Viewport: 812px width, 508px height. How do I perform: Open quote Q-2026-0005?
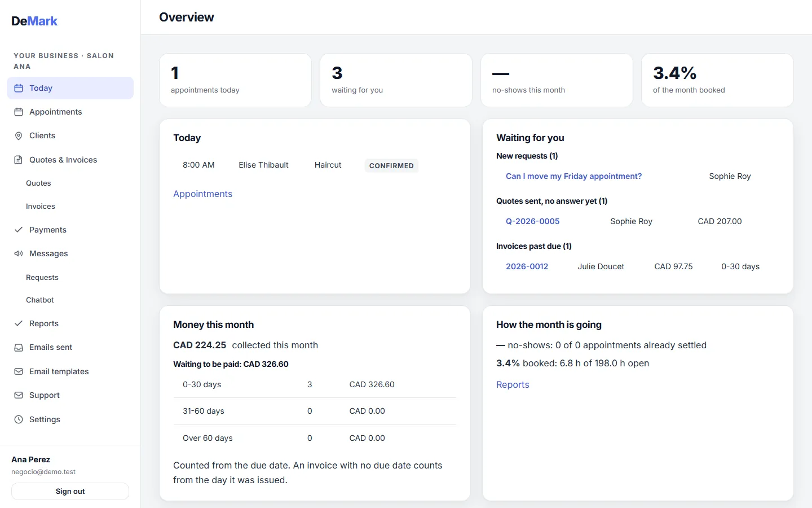click(x=532, y=221)
